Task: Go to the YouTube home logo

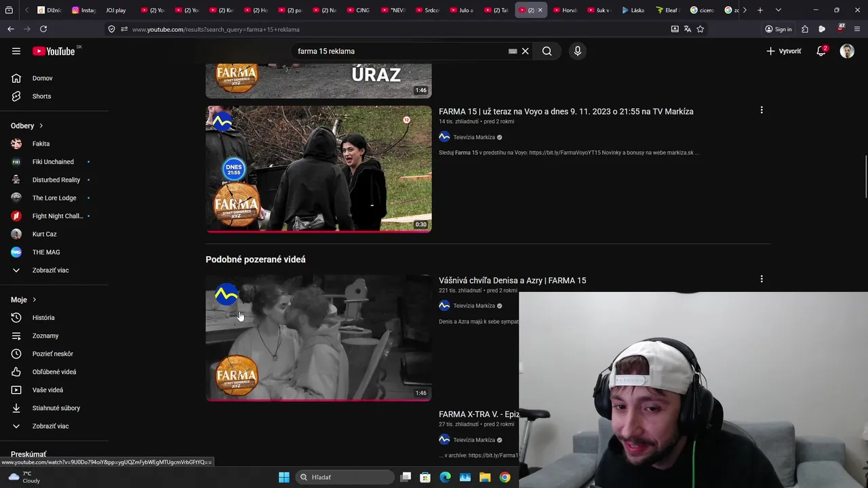Action: [x=54, y=51]
